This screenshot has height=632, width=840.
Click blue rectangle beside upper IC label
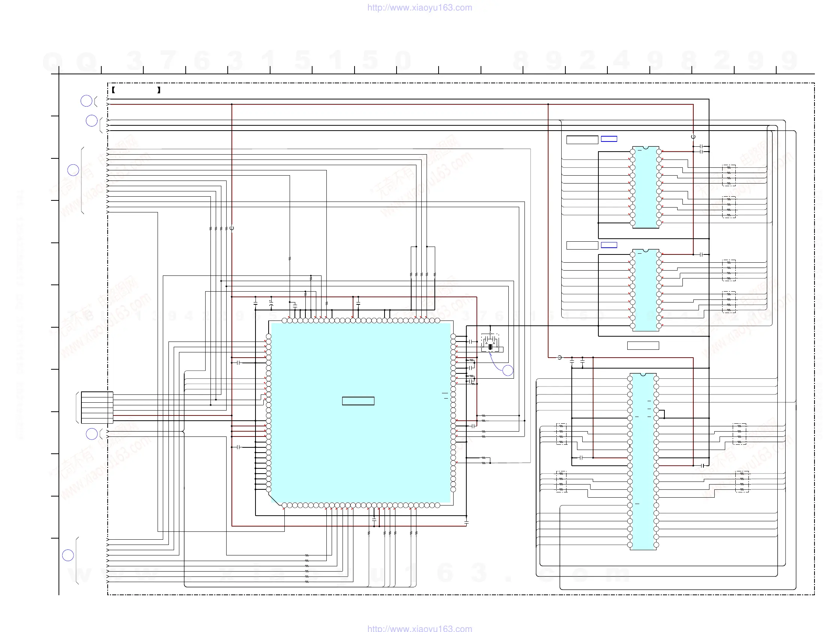point(609,139)
